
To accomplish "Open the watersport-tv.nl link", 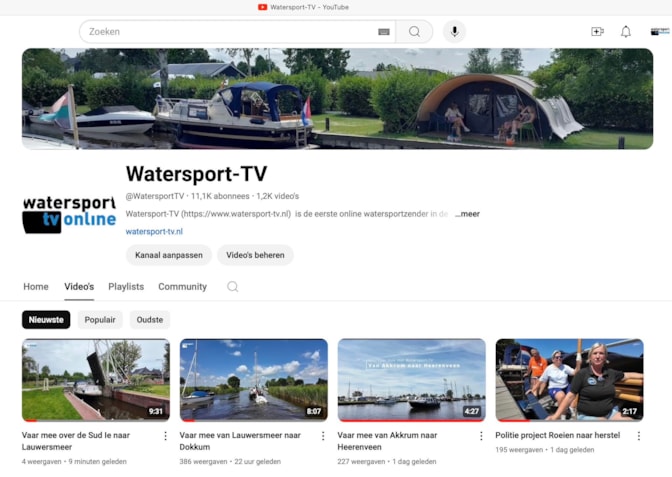I will coord(154,232).
